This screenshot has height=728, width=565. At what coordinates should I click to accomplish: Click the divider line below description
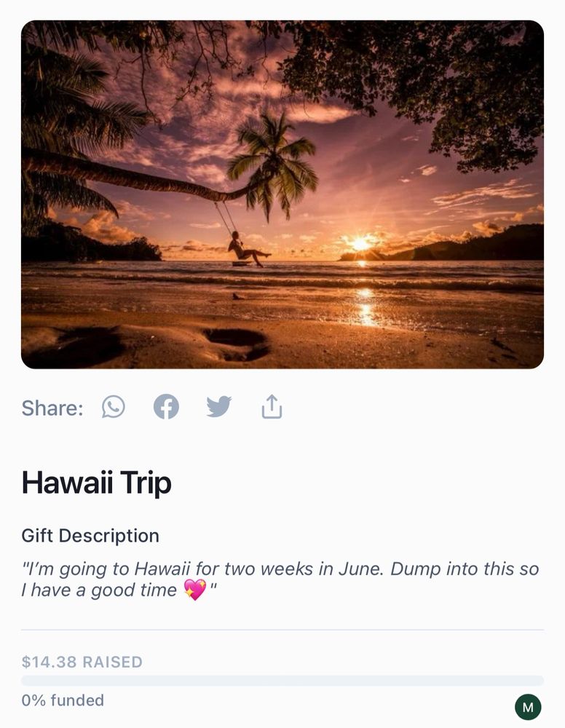[x=282, y=630]
